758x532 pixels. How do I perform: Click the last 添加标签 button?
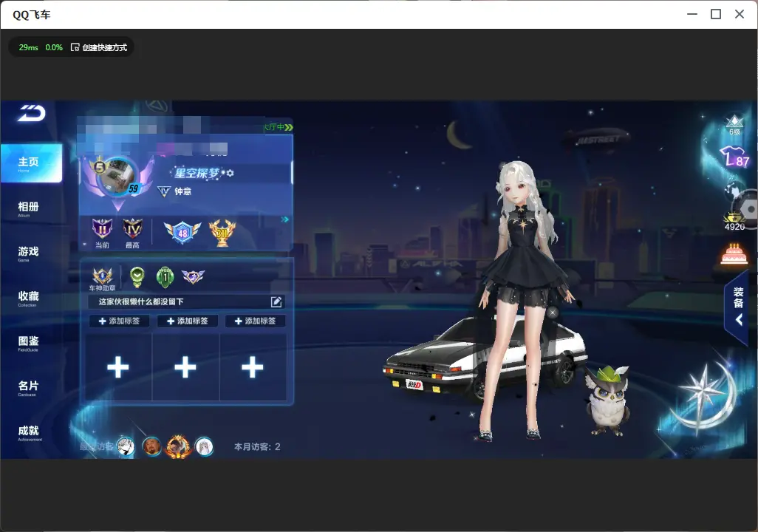[255, 321]
